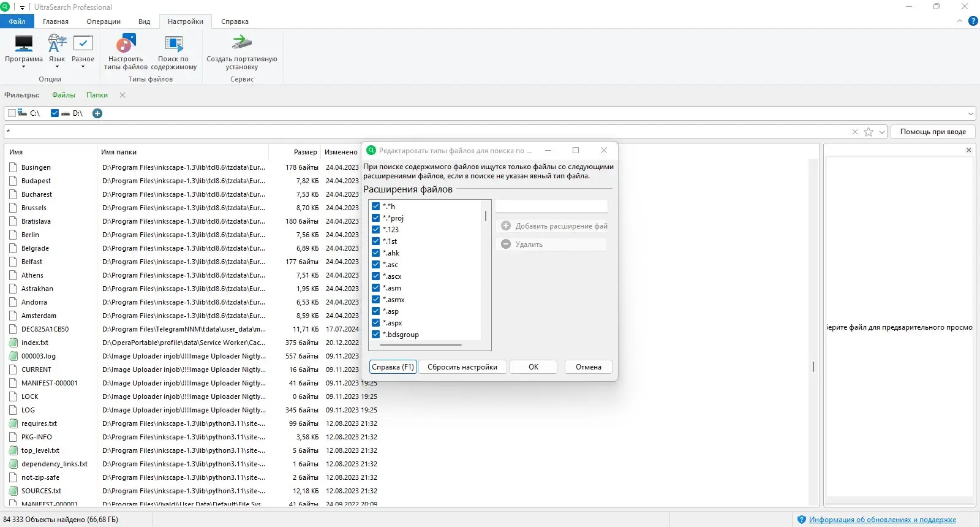The width and height of the screenshot is (980, 527).
Task: Click the icon next to top_level.txt
Action: tap(13, 450)
